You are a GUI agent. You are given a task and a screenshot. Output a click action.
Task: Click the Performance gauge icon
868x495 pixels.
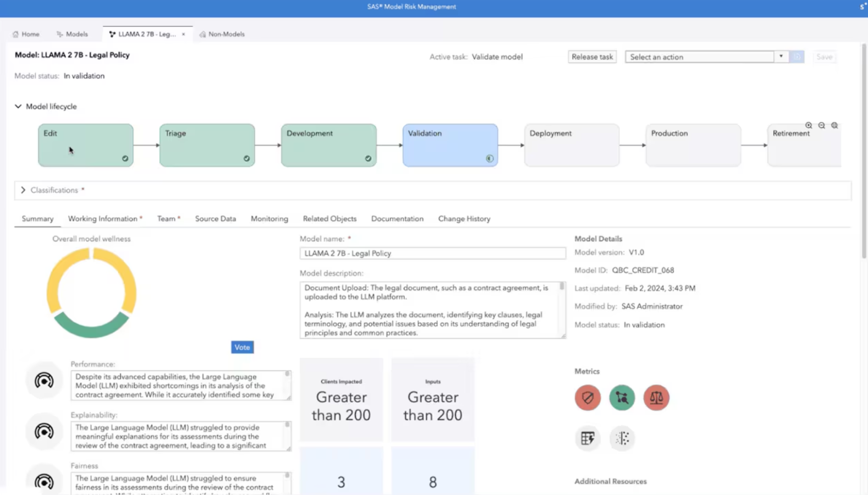pos(44,381)
